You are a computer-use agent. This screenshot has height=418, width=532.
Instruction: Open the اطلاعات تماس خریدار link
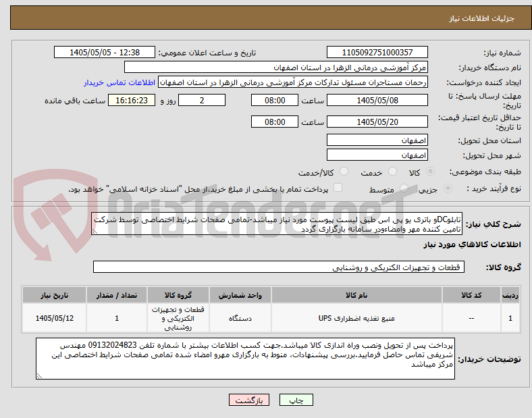click(x=119, y=82)
